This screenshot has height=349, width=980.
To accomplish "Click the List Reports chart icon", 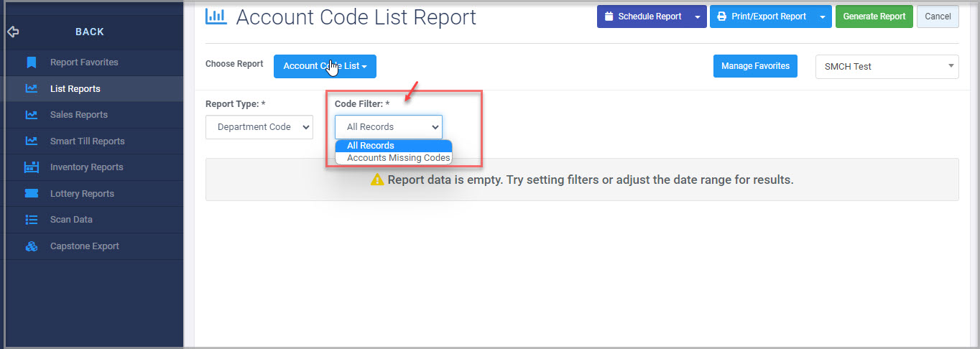I will click(32, 89).
